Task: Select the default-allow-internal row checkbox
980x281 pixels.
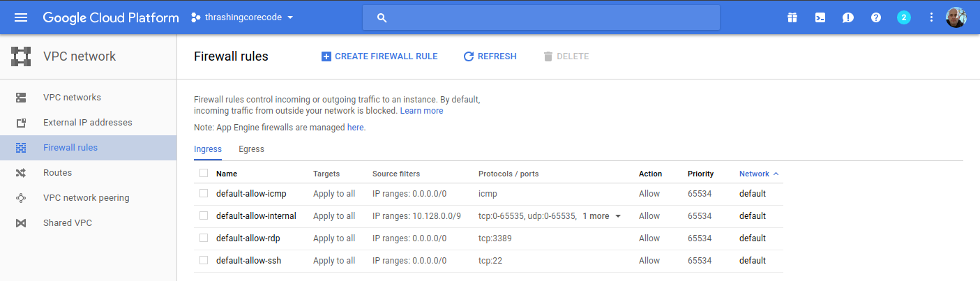Action: 204,215
